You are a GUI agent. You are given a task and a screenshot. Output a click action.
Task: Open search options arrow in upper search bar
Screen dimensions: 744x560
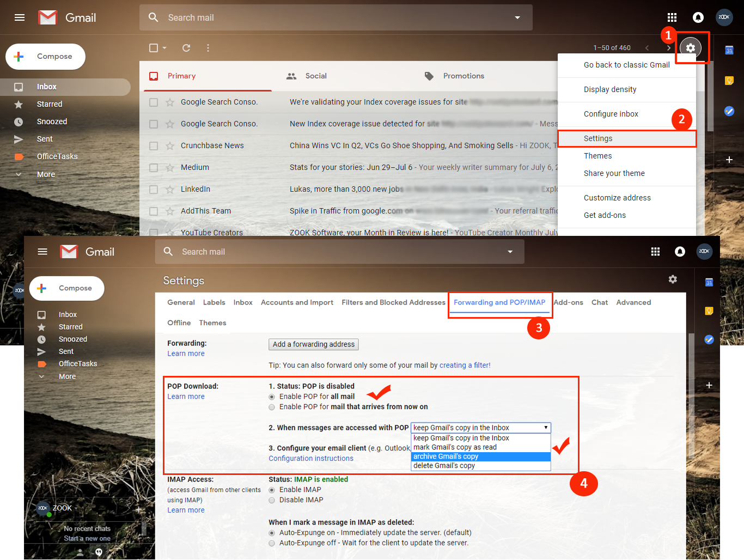click(517, 17)
